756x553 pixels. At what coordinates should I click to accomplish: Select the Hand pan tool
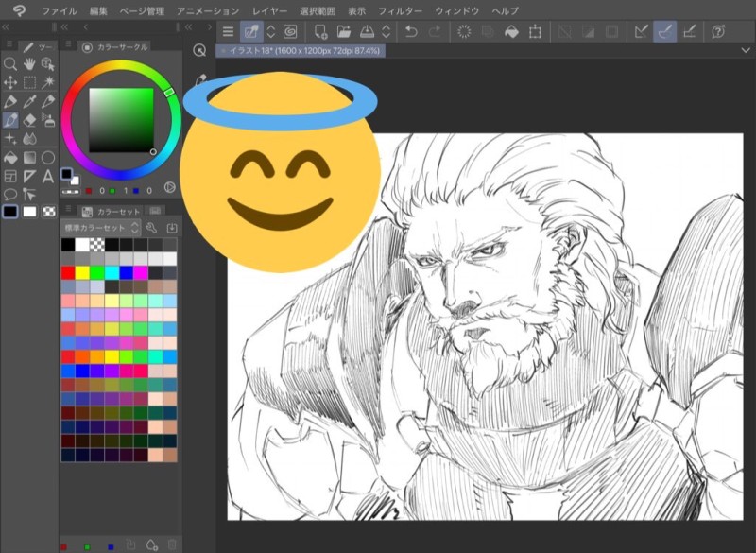coord(29,64)
